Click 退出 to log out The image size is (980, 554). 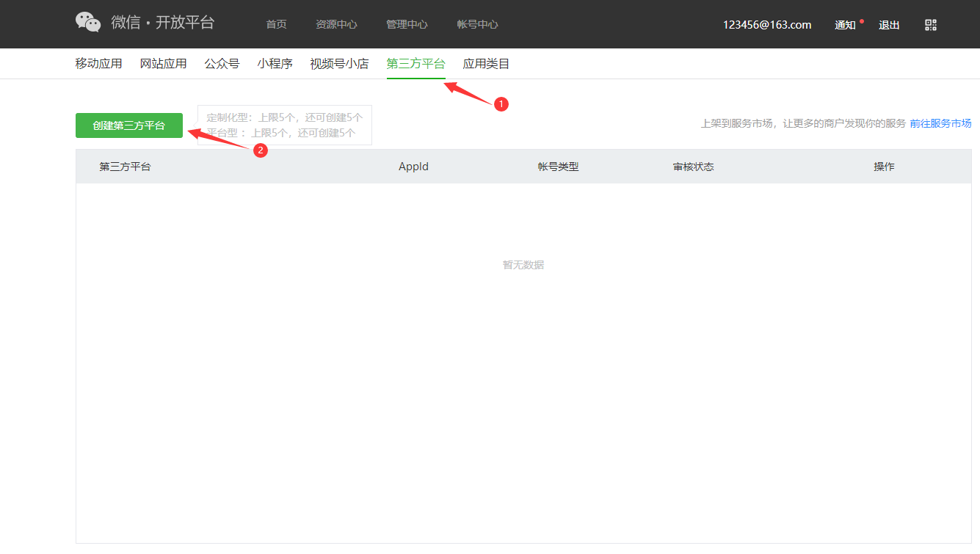click(889, 25)
